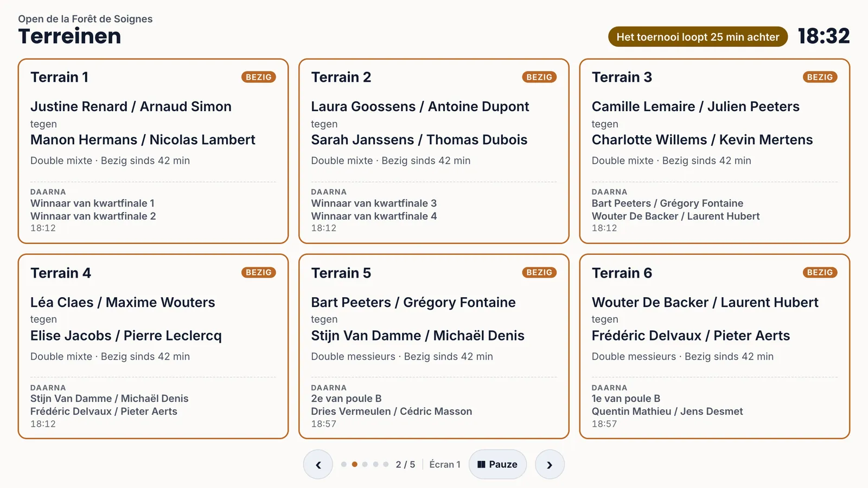Select team Justine Renard / Arnaud Simon
The height and width of the screenshot is (488, 868).
tap(131, 106)
